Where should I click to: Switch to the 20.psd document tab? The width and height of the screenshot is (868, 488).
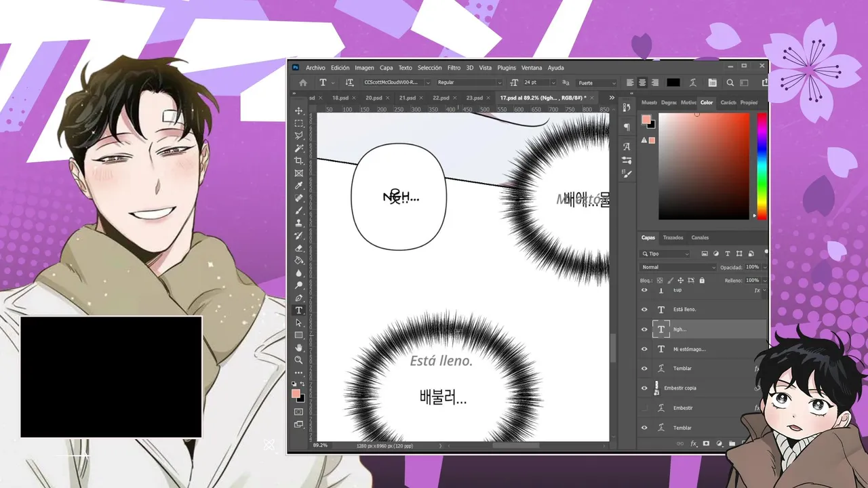coord(374,98)
